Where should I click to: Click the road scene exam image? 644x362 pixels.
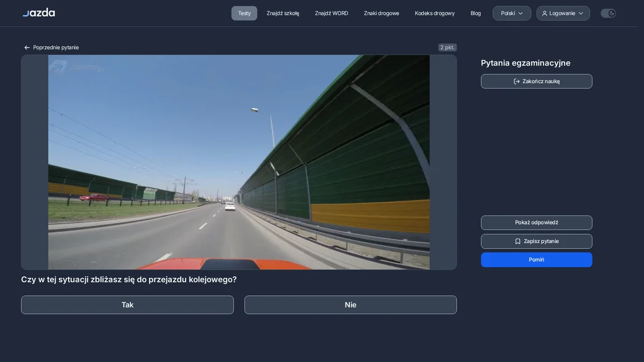click(239, 162)
